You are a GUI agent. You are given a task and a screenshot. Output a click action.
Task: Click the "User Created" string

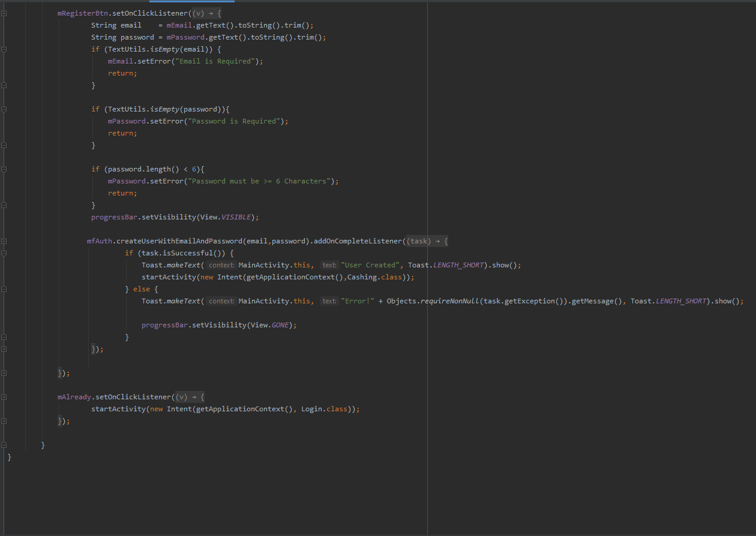point(370,265)
